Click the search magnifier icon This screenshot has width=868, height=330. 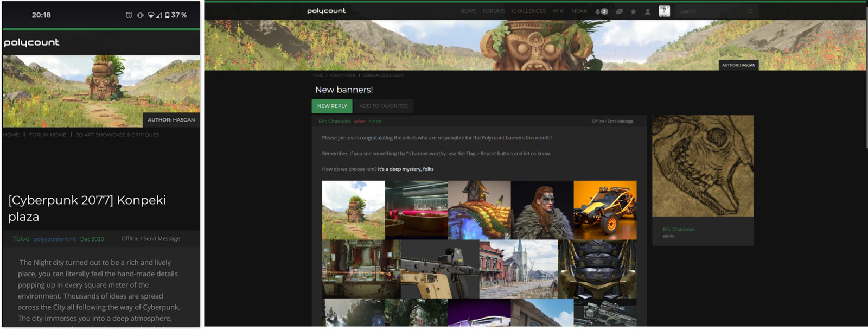click(x=750, y=11)
